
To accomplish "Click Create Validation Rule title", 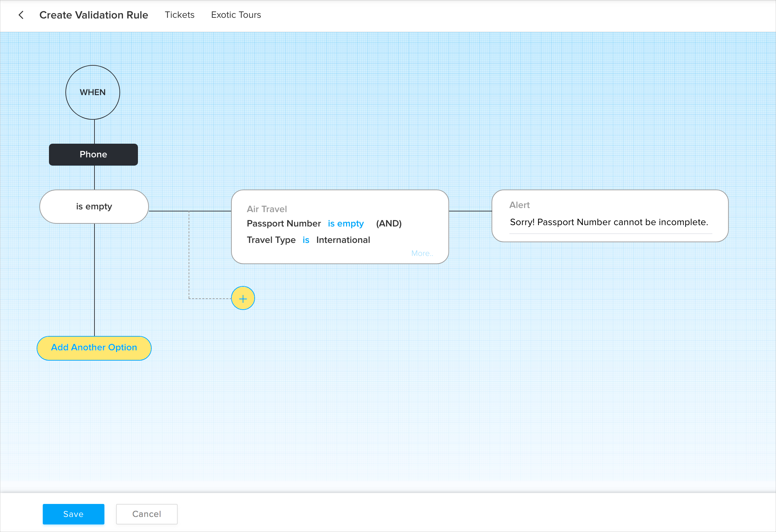I will click(x=93, y=15).
